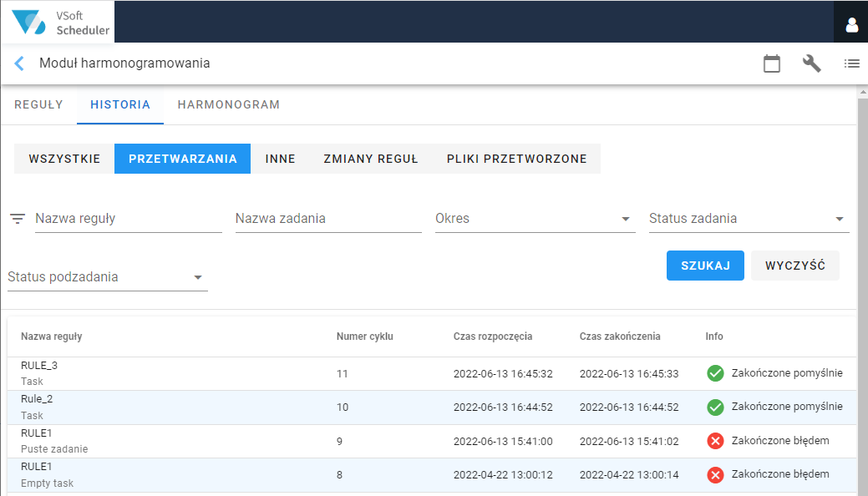
Task: Click start time 2022-04-22 13:00:12
Action: tap(503, 475)
